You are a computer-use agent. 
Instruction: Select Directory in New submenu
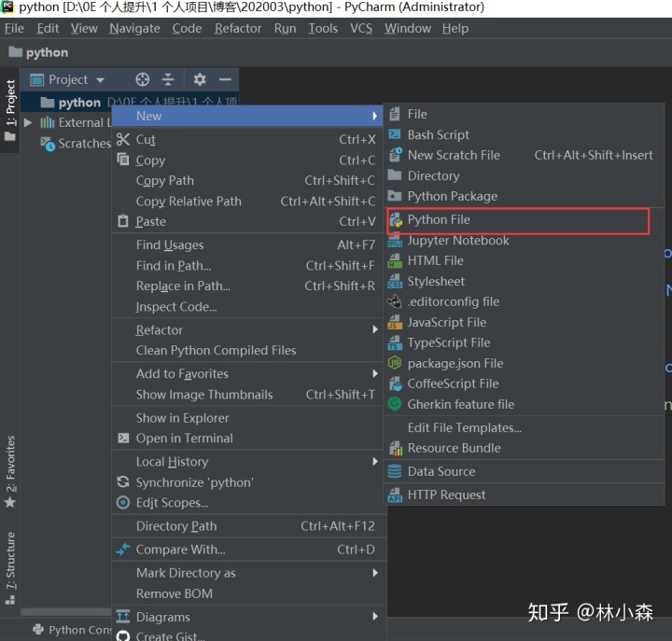[525, 175]
